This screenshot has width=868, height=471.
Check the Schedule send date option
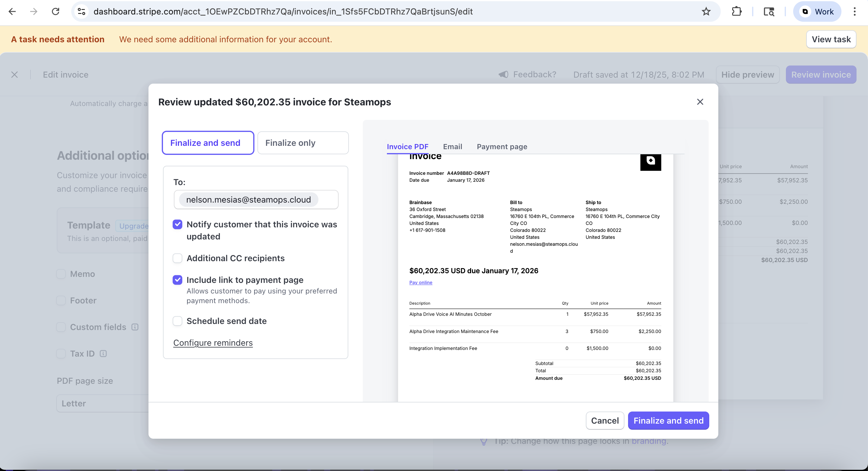177,321
